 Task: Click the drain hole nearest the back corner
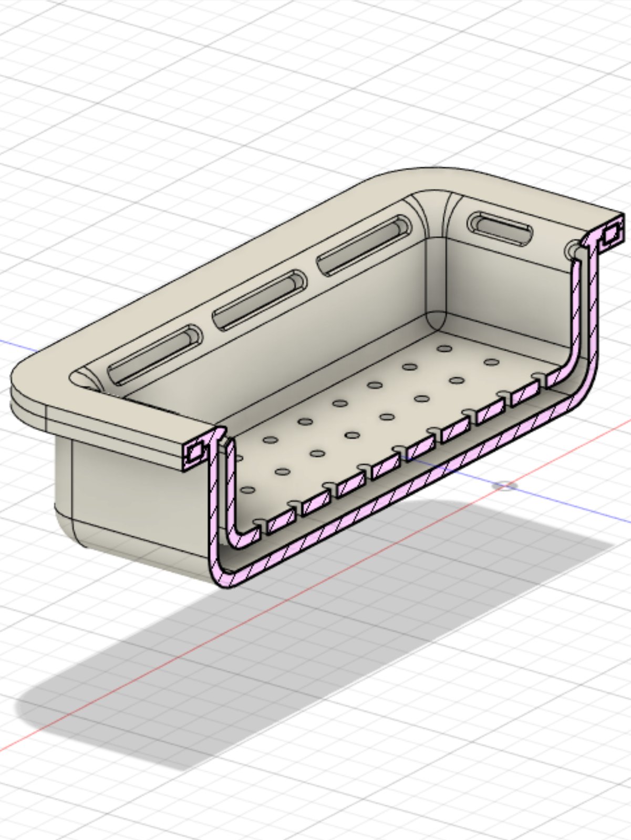(x=445, y=348)
